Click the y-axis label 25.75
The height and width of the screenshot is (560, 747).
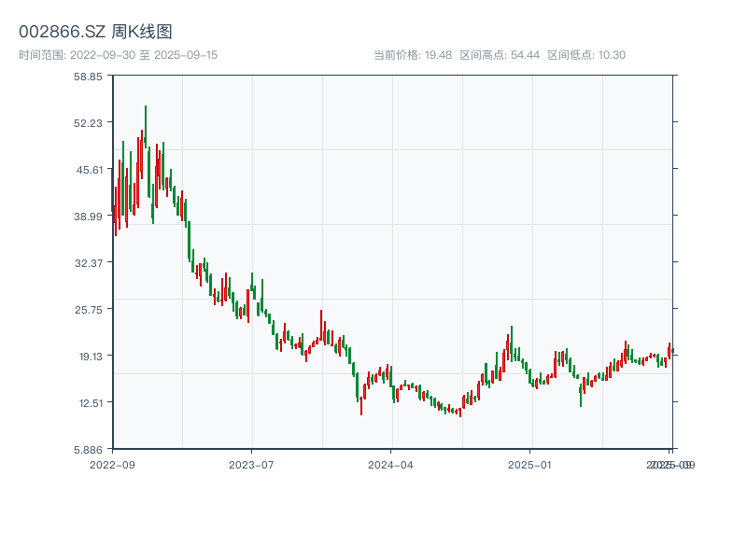89,310
